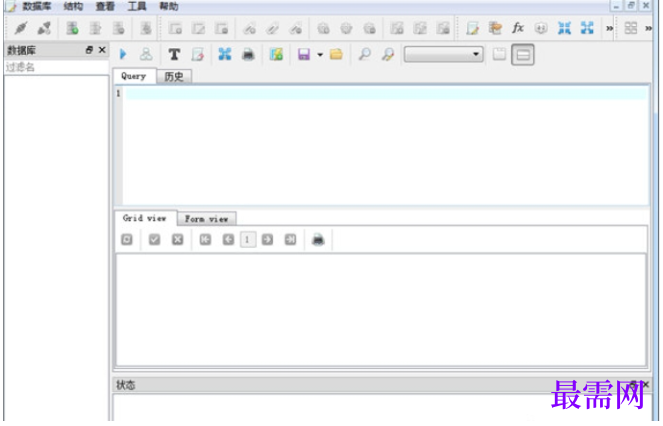Click the green checkmark button in grid toolbar
Viewport: 663px width, 426px height.
(154, 240)
